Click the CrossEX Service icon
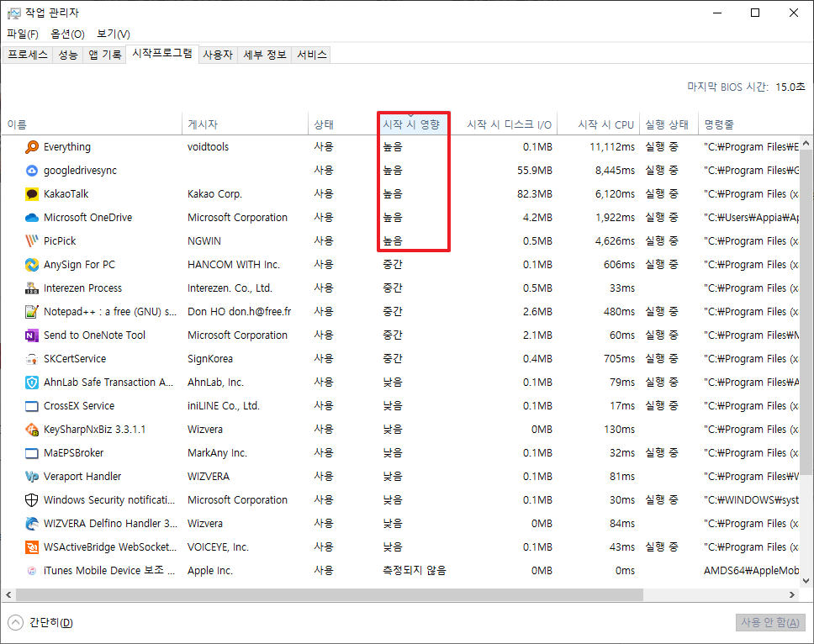This screenshot has width=814, height=644. pos(32,406)
